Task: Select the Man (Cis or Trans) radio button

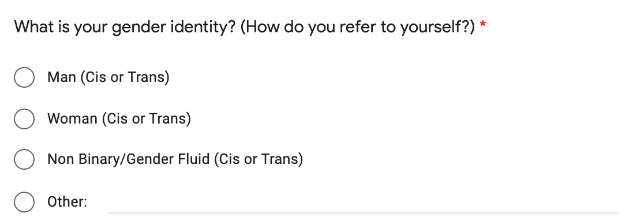Action: point(24,77)
